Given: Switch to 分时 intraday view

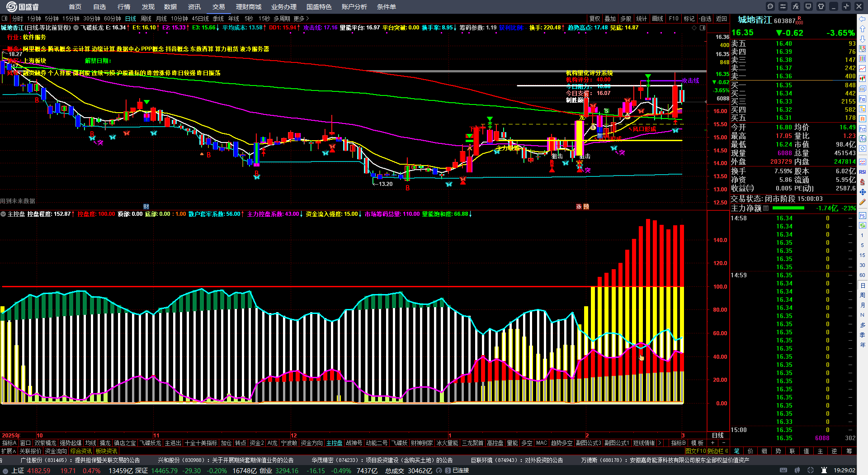Looking at the screenshot, I should (18, 19).
